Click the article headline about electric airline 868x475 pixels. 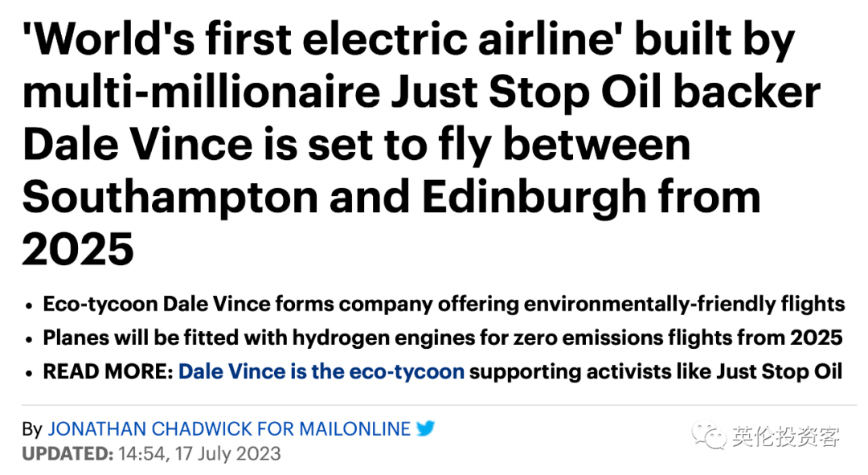pos(420,144)
